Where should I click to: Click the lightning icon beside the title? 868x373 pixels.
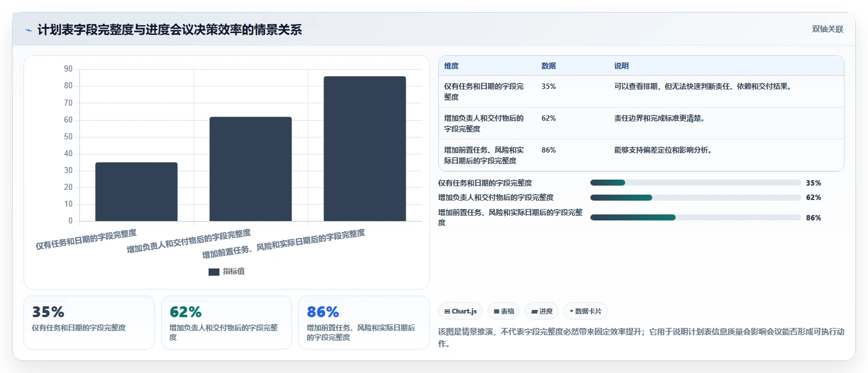29,30
